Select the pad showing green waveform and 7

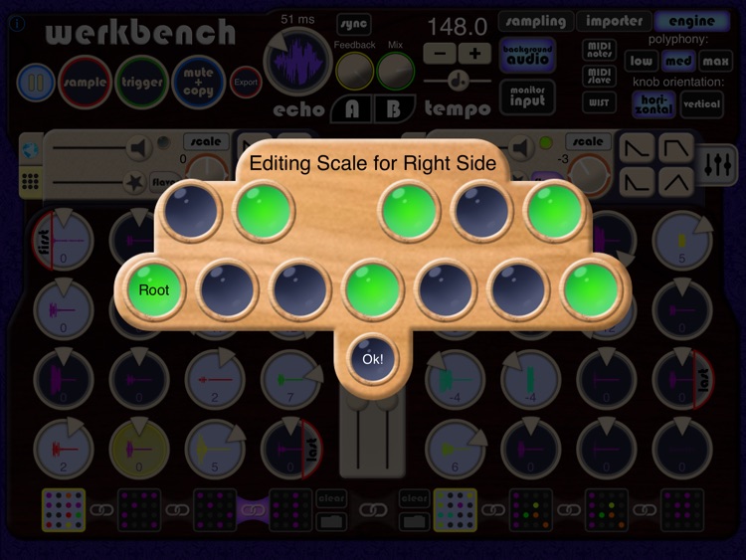290,380
